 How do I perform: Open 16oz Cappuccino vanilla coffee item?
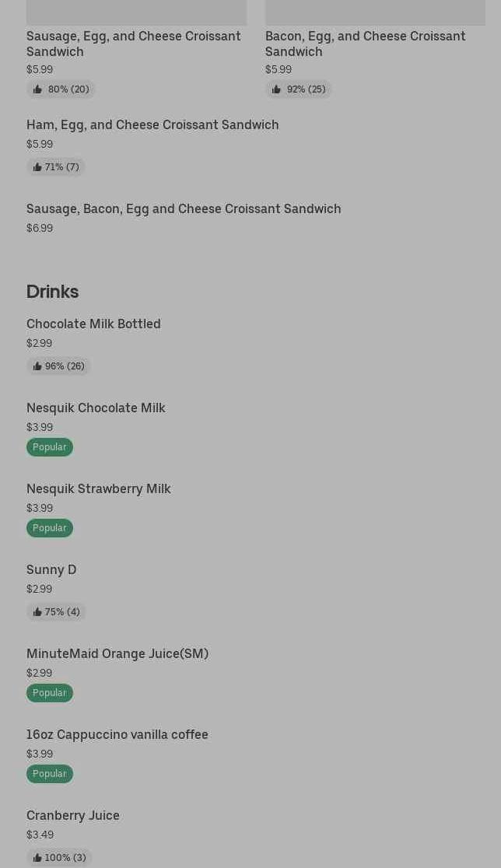coord(117,734)
